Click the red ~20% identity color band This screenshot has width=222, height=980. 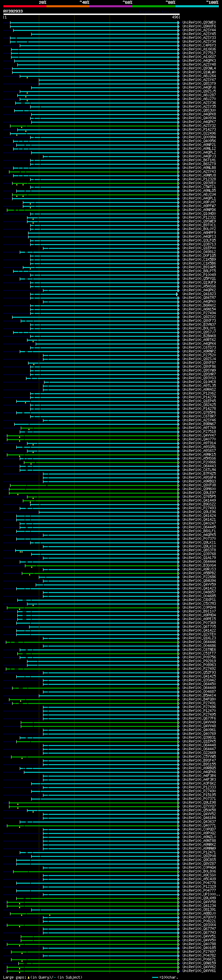25,7
